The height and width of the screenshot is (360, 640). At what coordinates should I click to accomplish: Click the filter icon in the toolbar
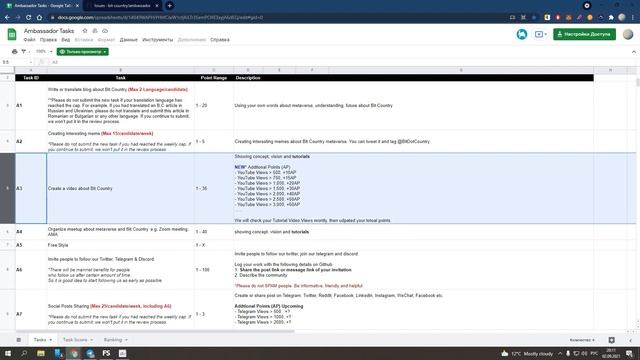pyautogui.click(x=24, y=51)
